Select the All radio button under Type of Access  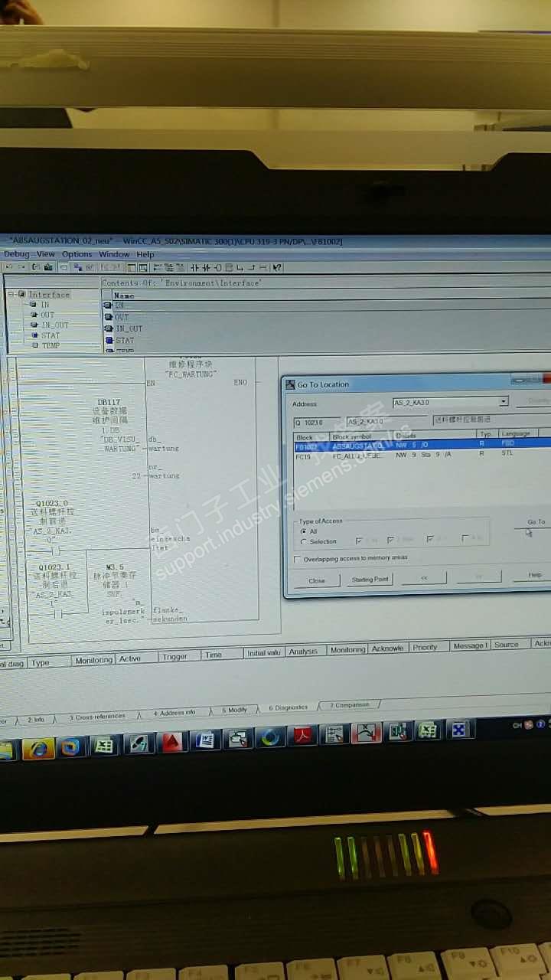click(x=304, y=531)
